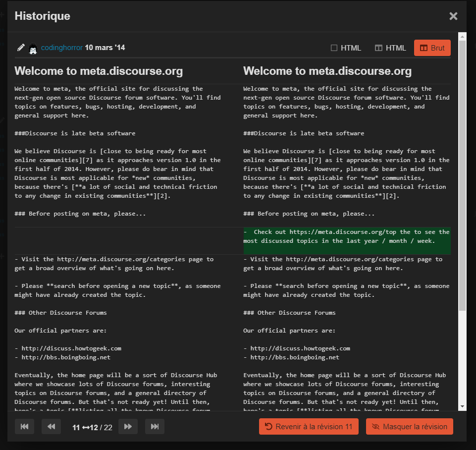Click the scrollbar up arrow

click(462, 37)
